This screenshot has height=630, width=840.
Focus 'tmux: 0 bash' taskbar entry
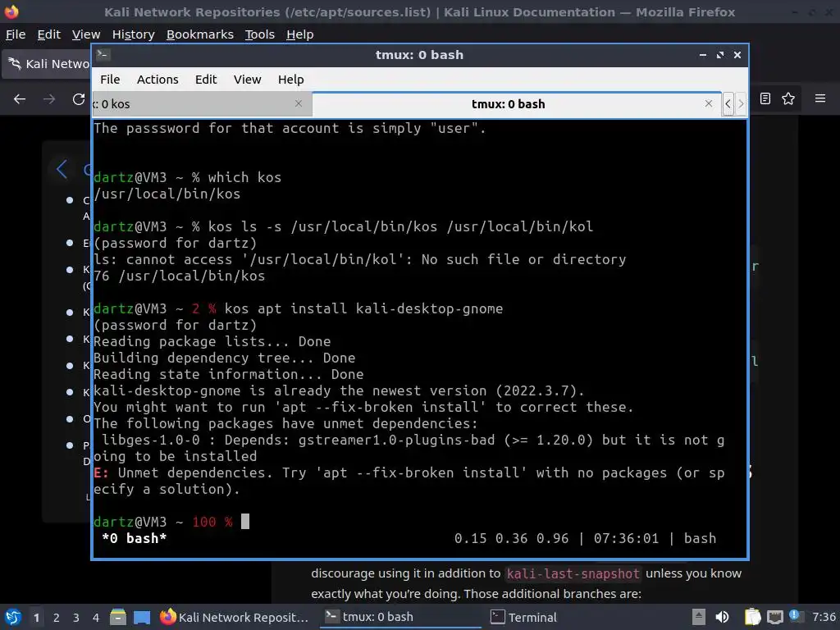pos(400,617)
